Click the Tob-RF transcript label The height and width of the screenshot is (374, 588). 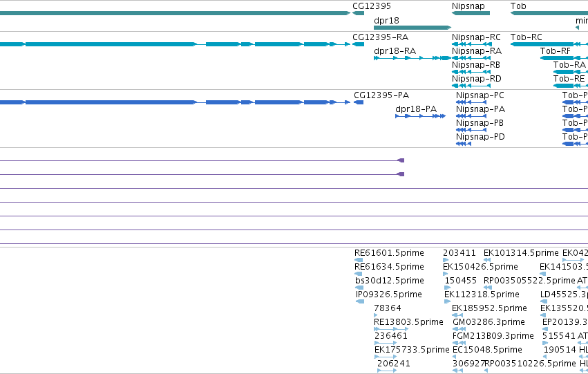pos(555,51)
